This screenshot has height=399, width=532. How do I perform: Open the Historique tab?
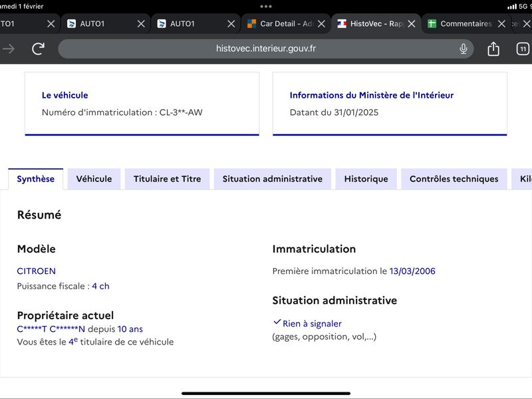[x=366, y=179]
